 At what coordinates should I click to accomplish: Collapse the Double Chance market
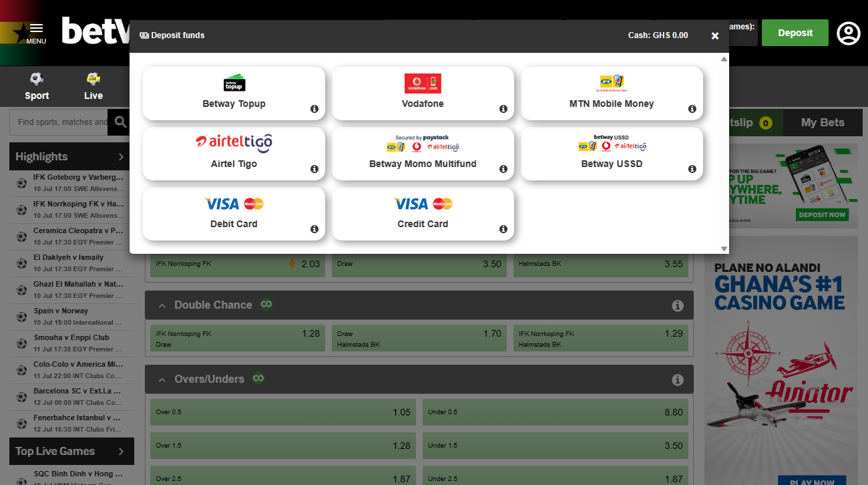click(x=162, y=305)
